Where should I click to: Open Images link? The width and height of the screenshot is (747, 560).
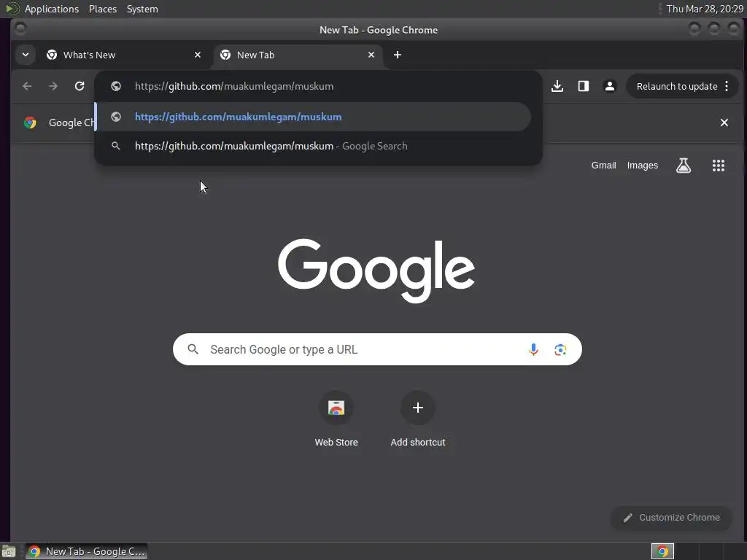(x=643, y=166)
